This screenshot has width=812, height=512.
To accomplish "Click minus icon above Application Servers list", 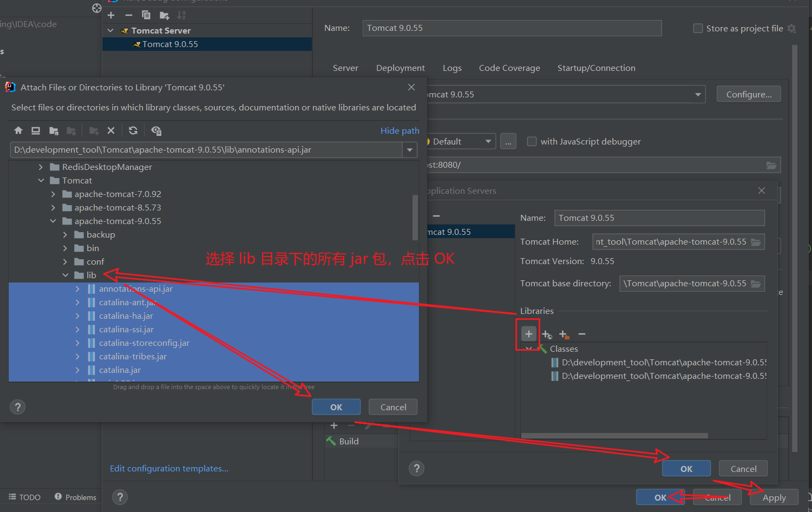I will [x=436, y=216].
